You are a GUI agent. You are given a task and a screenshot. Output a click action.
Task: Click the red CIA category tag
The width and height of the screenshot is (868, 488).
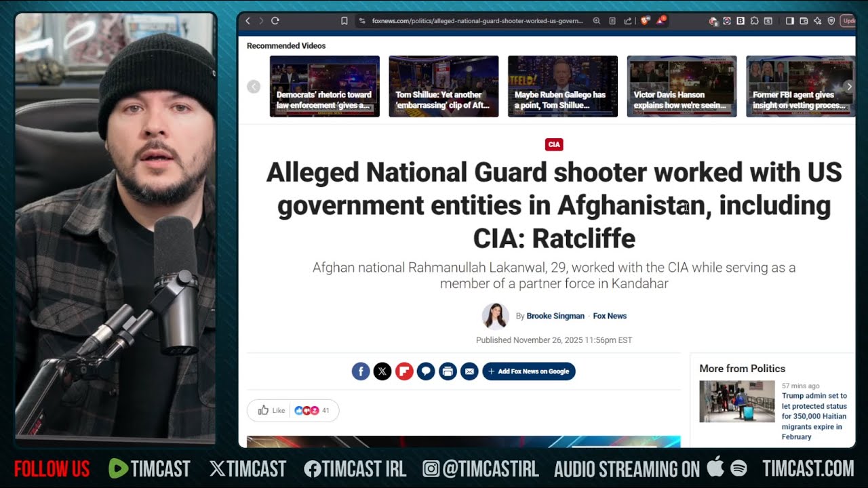554,144
